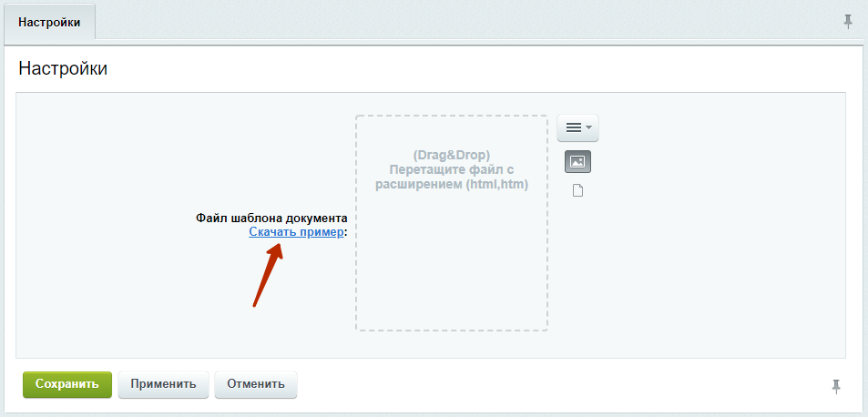Select the image picture icon under the menu button
This screenshot has width=868, height=417.
(577, 161)
